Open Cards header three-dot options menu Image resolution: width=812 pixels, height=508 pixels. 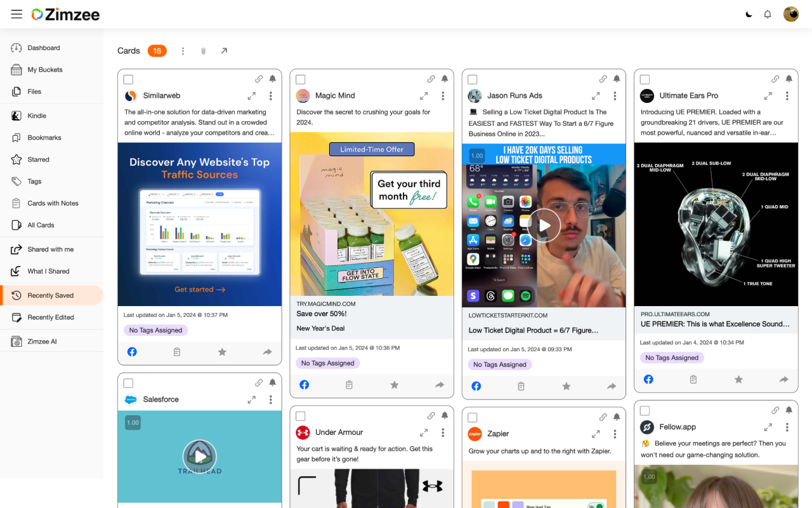(183, 51)
